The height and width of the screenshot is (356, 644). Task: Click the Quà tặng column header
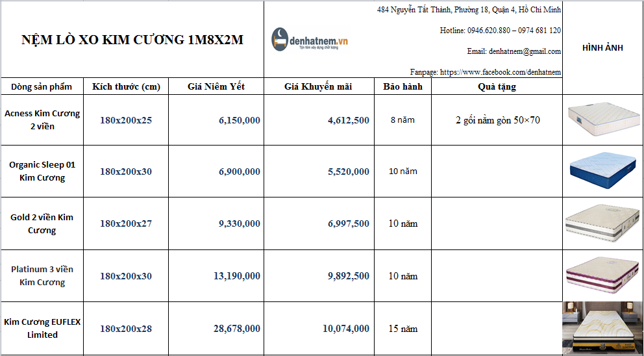(x=497, y=87)
